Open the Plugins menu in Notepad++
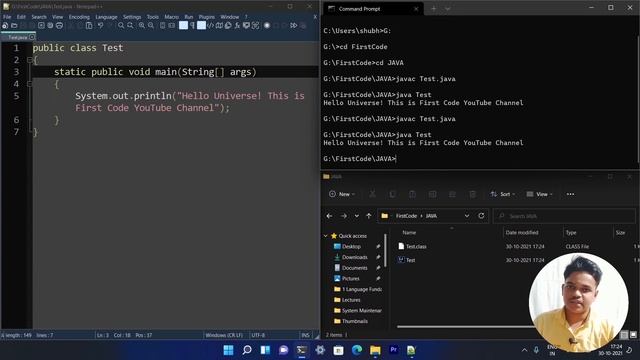Viewport: 640px width, 360px height. click(x=207, y=17)
